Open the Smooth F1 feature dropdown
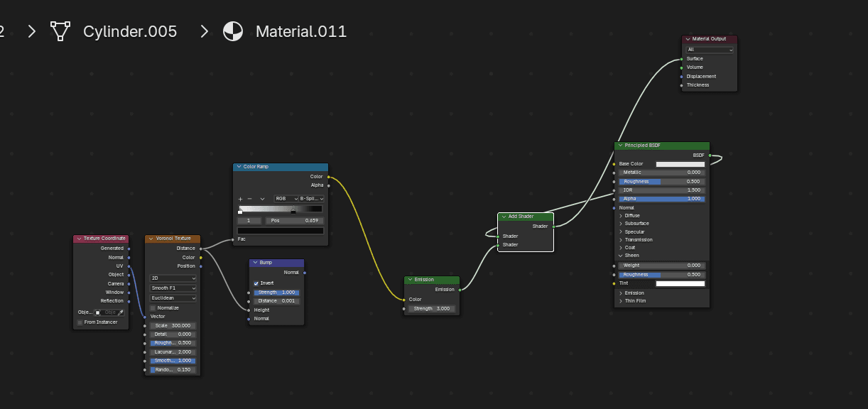Screen dimensions: 868x409 tap(173, 288)
